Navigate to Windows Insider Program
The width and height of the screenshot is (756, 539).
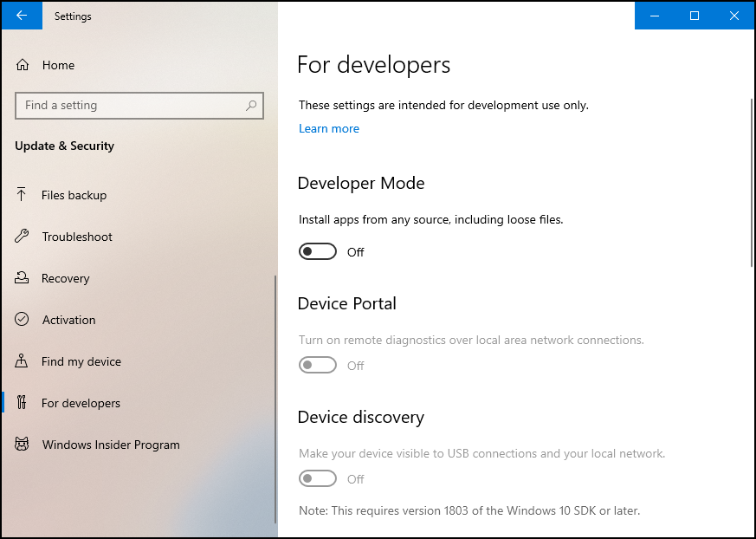click(111, 445)
